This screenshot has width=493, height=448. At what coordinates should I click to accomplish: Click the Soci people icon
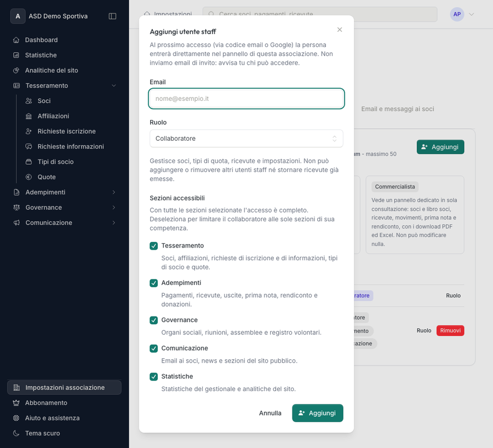[28, 101]
